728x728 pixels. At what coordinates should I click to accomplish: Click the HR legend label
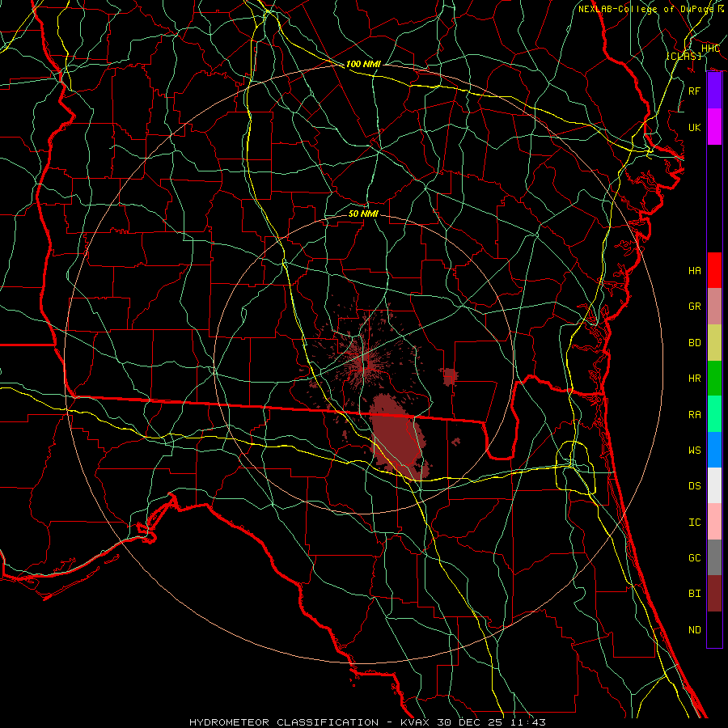[695, 379]
